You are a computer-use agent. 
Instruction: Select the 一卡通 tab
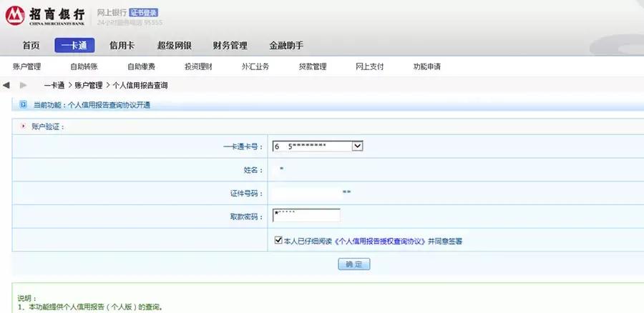pyautogui.click(x=74, y=46)
